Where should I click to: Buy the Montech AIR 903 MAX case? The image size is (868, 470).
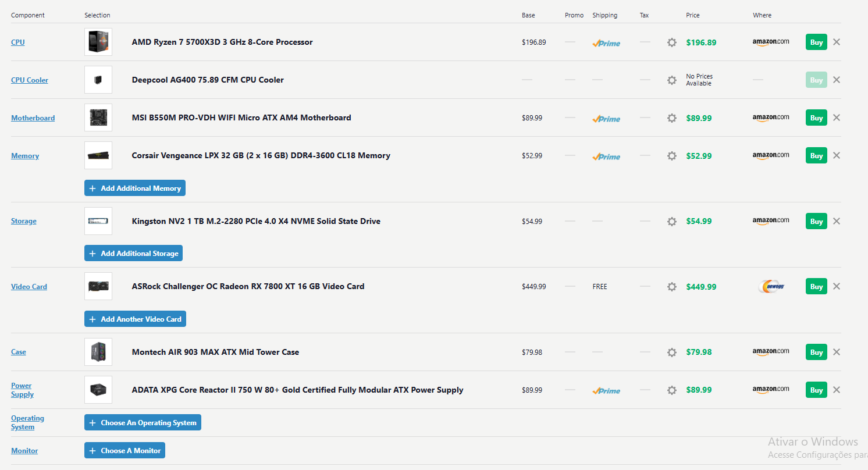coord(816,352)
